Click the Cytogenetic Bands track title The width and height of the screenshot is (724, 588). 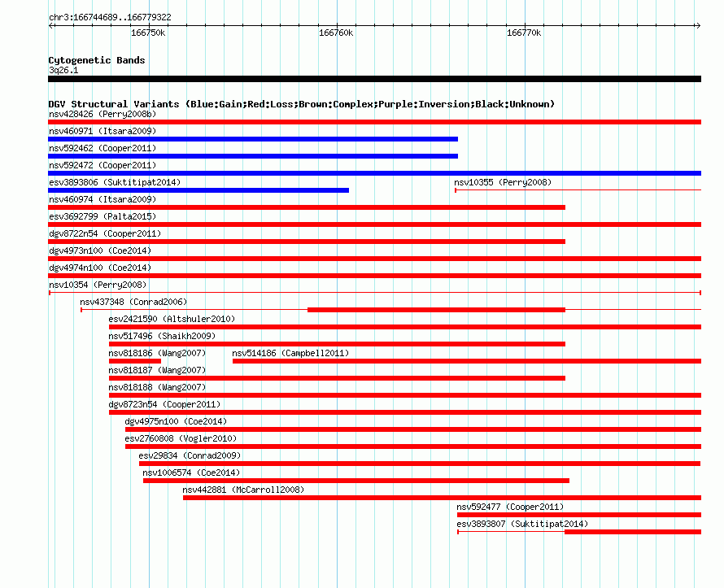[97, 60]
